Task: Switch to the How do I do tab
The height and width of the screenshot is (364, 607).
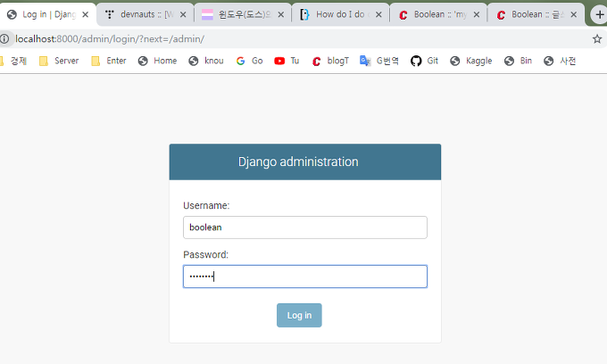Action: (x=341, y=14)
